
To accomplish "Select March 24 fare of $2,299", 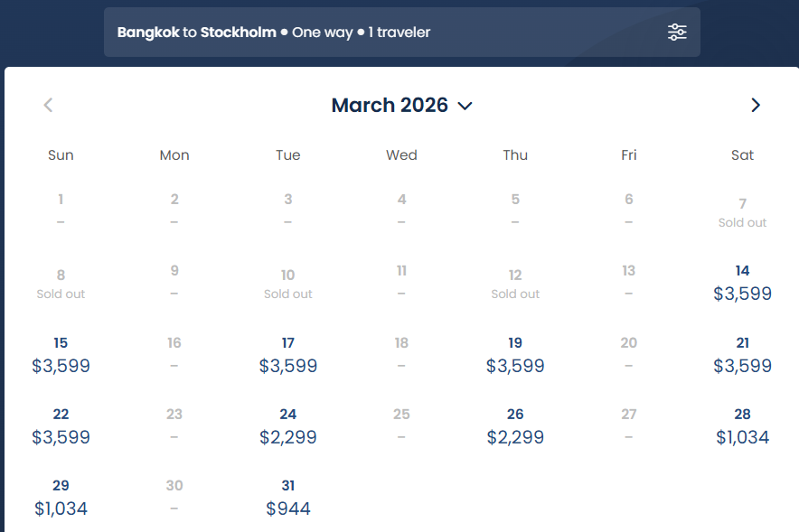I will [x=288, y=426].
